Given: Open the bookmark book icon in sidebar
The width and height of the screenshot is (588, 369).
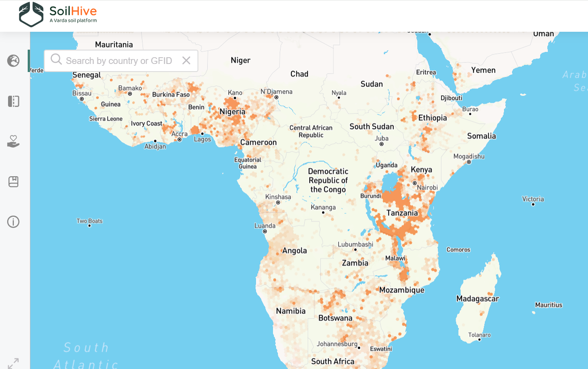Looking at the screenshot, I should [13, 182].
